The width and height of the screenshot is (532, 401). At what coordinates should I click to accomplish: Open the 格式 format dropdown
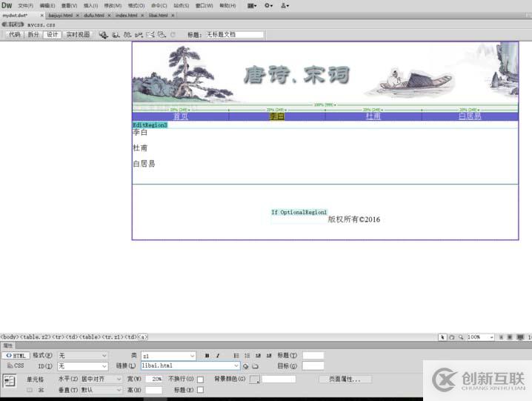coord(83,356)
